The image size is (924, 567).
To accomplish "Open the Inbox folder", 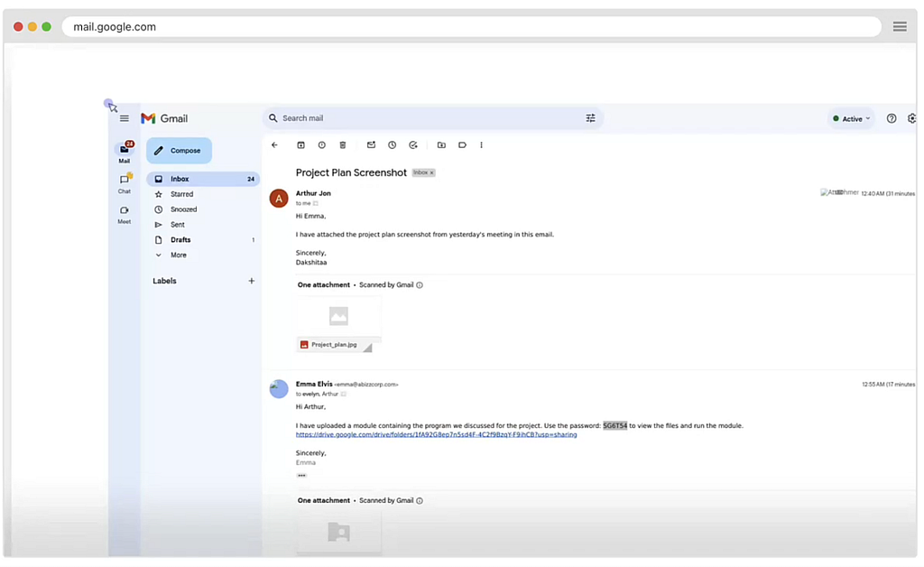I will click(203, 179).
